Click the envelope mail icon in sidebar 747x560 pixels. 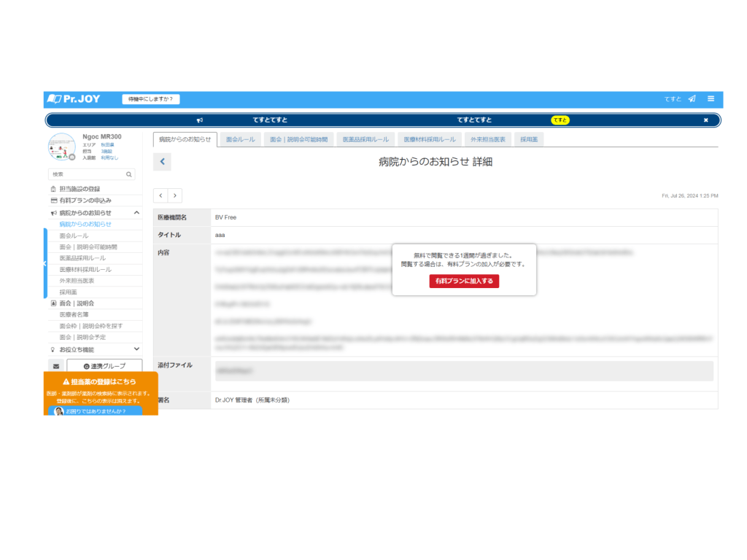pyautogui.click(x=56, y=366)
